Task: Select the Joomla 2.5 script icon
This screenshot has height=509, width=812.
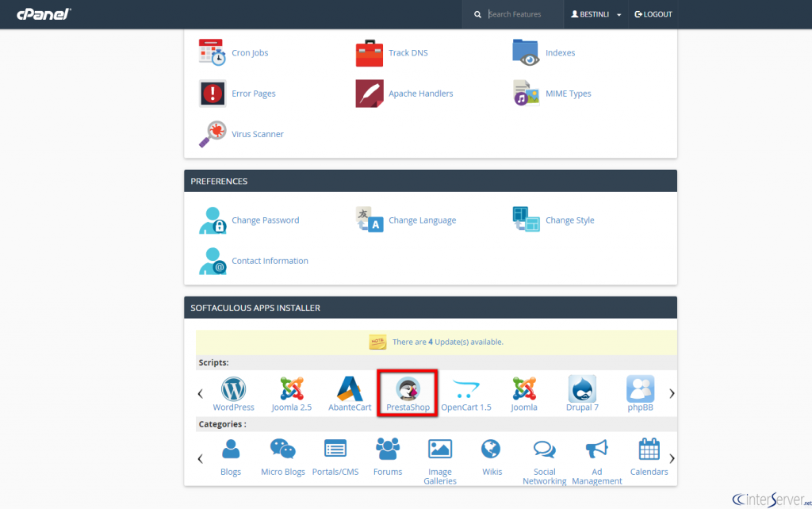Action: tap(292, 388)
